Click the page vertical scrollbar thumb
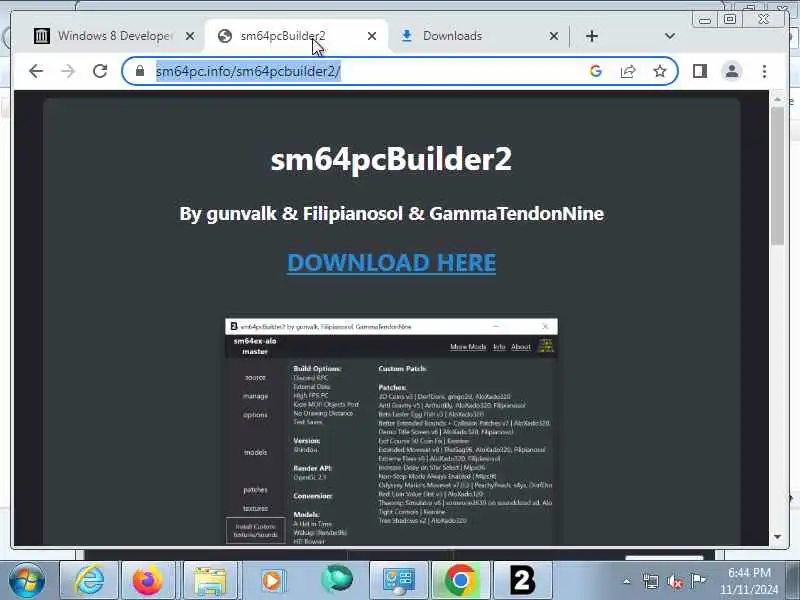This screenshot has width=800, height=600. 778,176
